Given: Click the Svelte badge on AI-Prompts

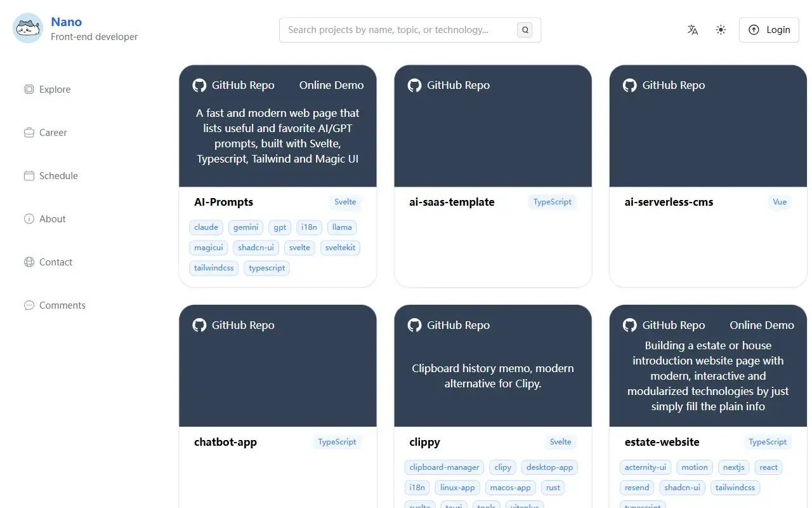Looking at the screenshot, I should tap(346, 202).
